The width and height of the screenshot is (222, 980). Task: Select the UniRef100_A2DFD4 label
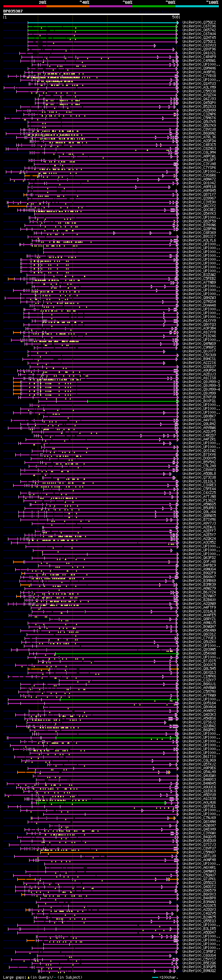[x=199, y=141]
